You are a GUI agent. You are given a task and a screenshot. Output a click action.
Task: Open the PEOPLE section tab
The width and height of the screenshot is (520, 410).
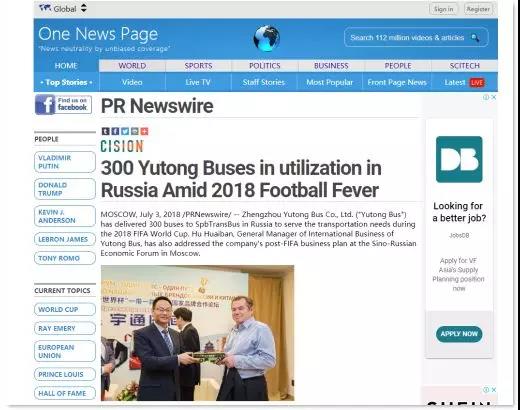(x=398, y=66)
